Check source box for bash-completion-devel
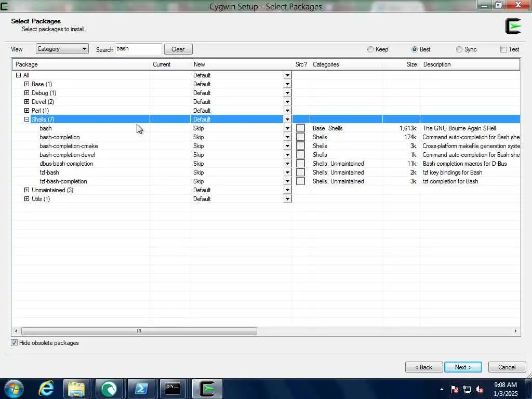The width and height of the screenshot is (532, 399). click(300, 155)
